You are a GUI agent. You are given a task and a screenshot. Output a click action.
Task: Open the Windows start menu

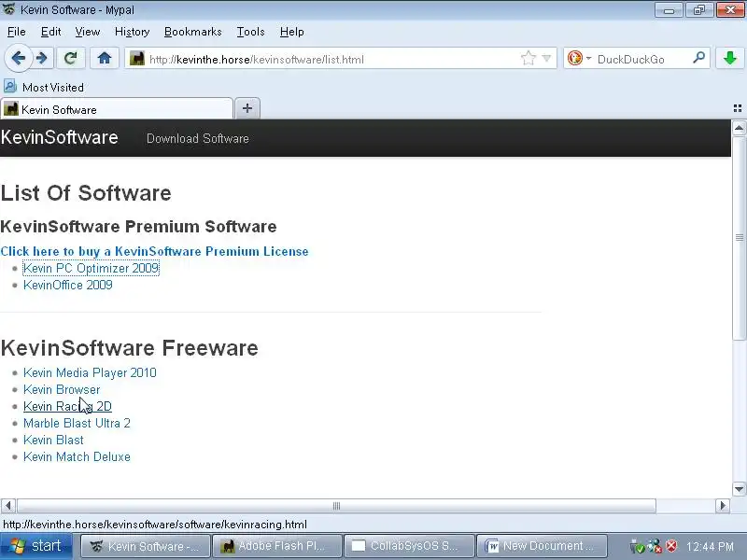pos(36,546)
